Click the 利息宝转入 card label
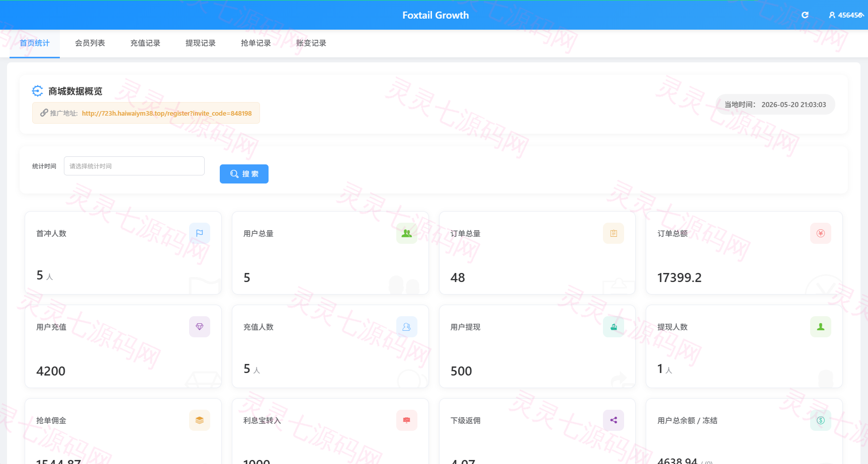This screenshot has width=868, height=464. (x=262, y=420)
